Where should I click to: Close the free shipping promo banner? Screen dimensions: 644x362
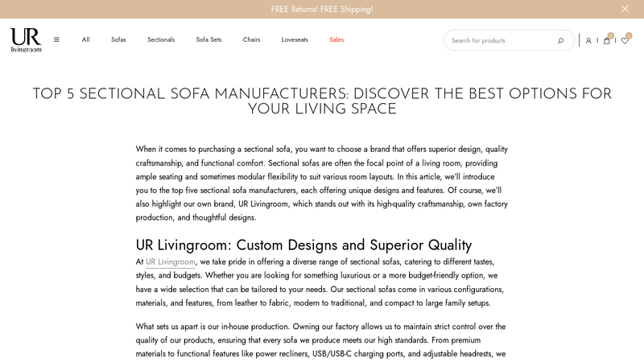[x=625, y=9]
